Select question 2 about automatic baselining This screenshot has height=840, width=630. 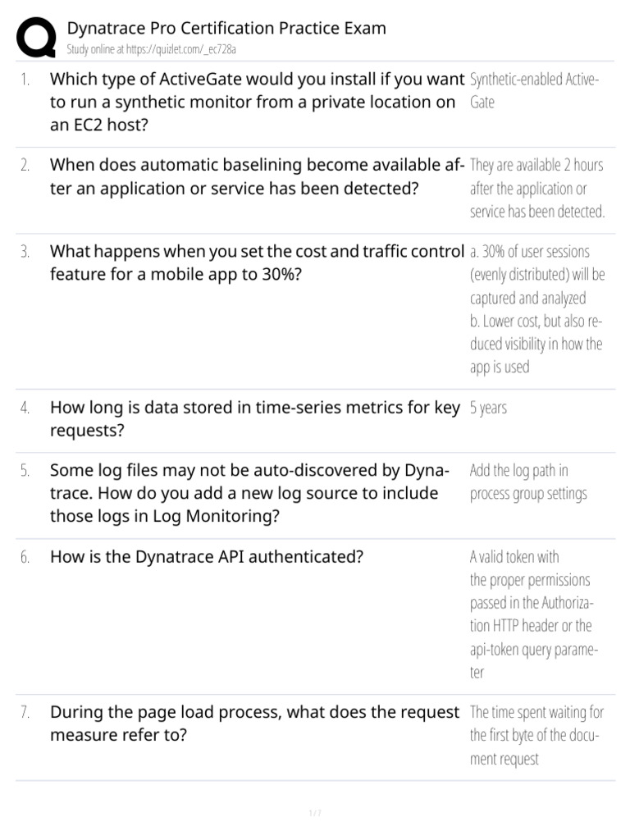point(257,177)
